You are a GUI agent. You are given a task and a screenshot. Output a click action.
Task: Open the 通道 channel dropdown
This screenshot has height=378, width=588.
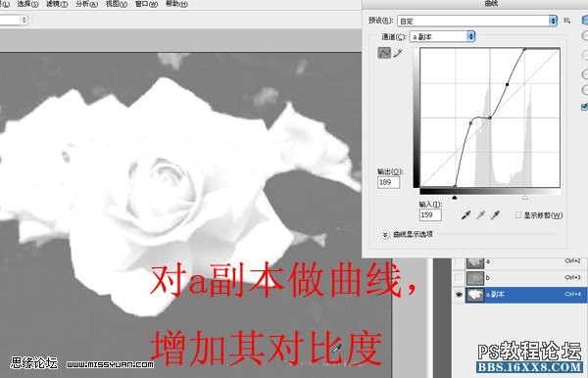[x=443, y=36]
